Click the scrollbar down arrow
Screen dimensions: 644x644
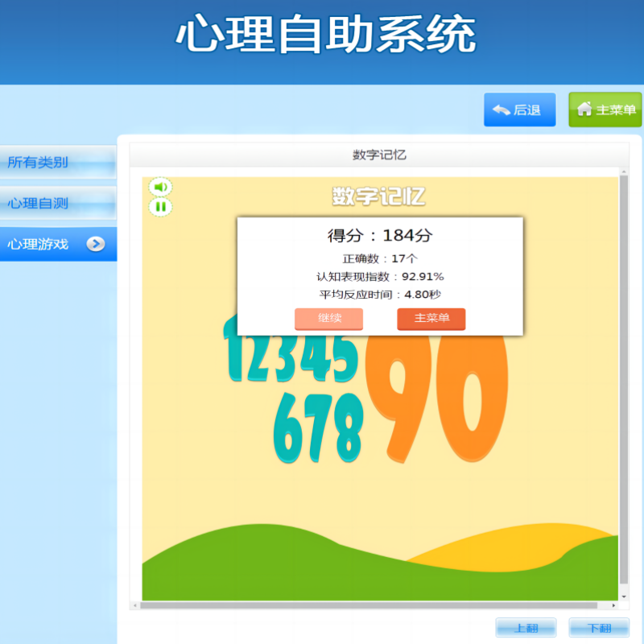624,597
